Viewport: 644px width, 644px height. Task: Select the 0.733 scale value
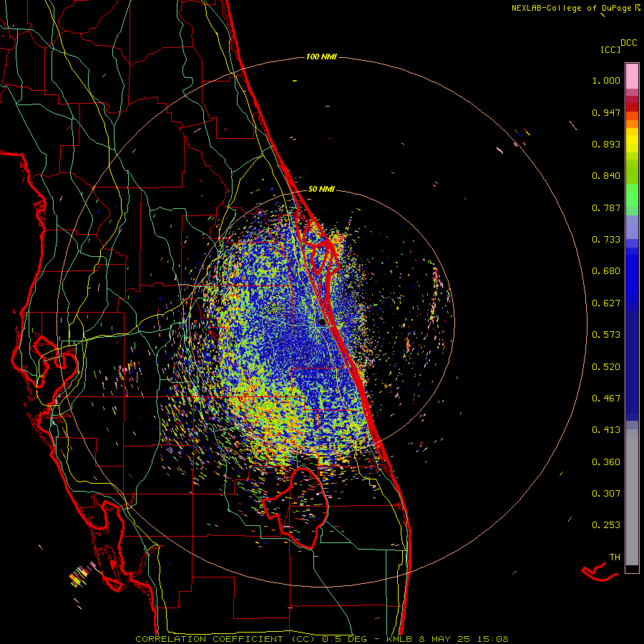click(x=606, y=240)
